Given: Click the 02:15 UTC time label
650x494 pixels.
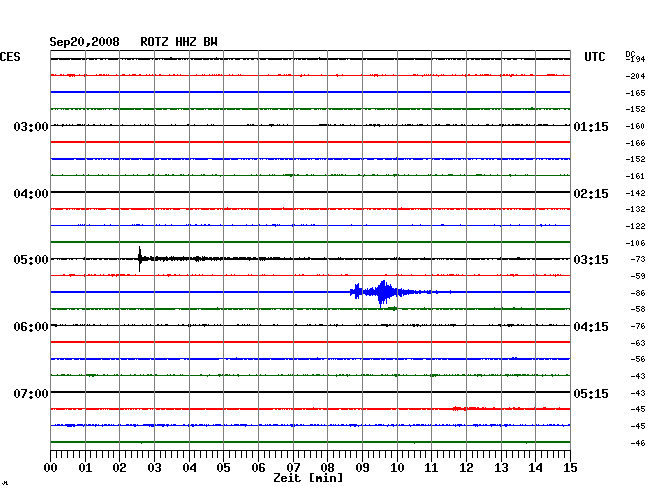Looking at the screenshot, I should tap(591, 194).
